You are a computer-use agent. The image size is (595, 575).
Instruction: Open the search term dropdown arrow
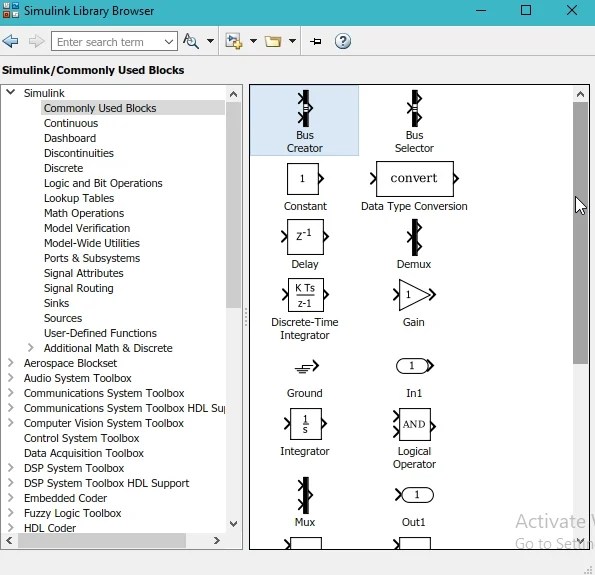(x=169, y=41)
